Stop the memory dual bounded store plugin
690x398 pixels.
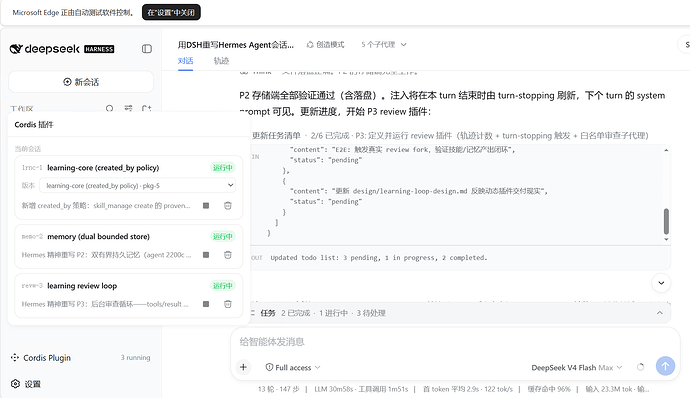click(206, 255)
